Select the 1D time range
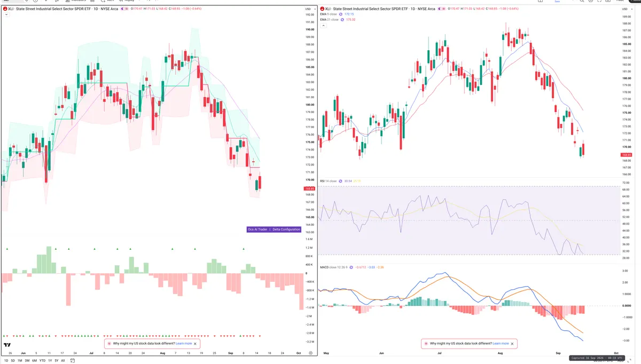The width and height of the screenshot is (641, 364). pos(6,360)
